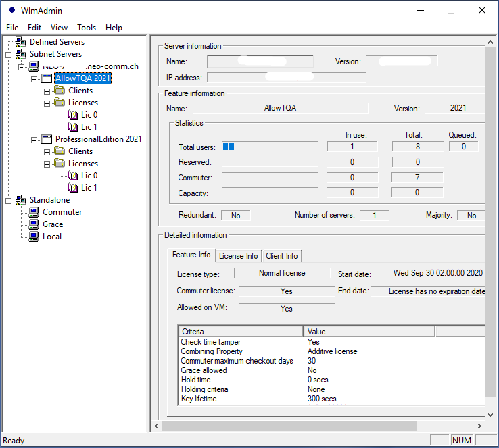Viewport: 499px width, 448px height.
Task: Collapse Licenses under AllowTQA 2021
Action: 47,103
